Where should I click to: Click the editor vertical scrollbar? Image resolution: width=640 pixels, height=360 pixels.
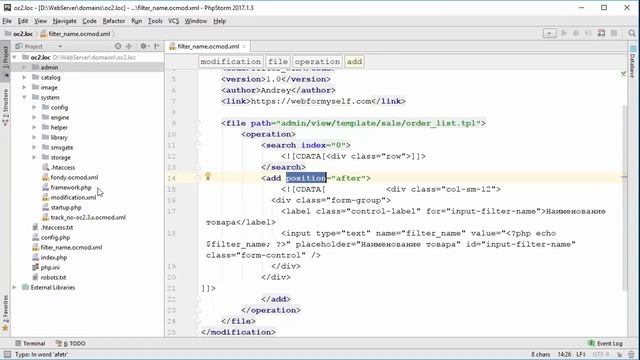[625, 198]
